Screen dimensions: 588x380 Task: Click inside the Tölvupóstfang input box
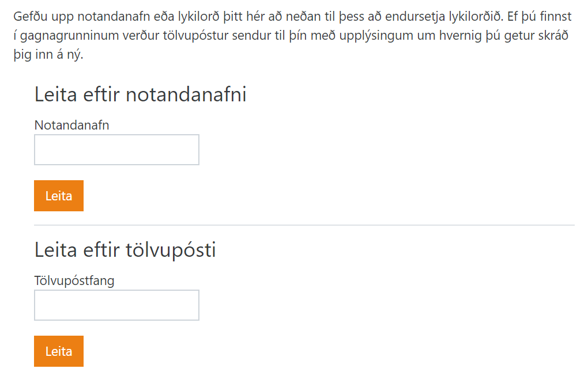point(116,305)
